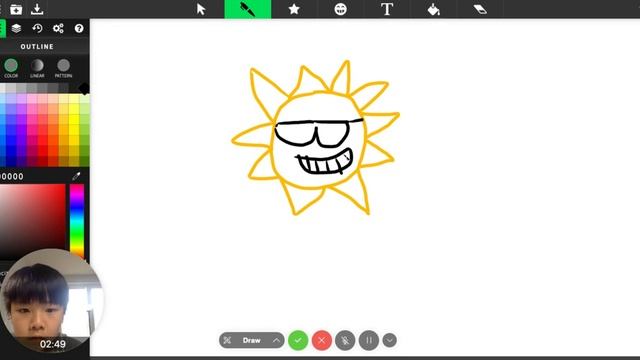Cancel with the red X button
Image resolution: width=640 pixels, height=360 pixels.
[x=322, y=340]
